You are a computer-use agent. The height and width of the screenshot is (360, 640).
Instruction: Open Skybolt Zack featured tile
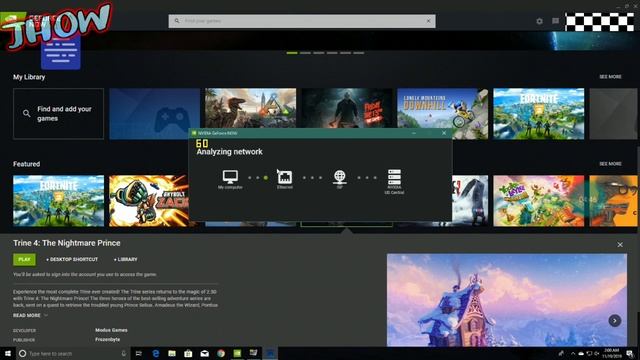(x=149, y=201)
